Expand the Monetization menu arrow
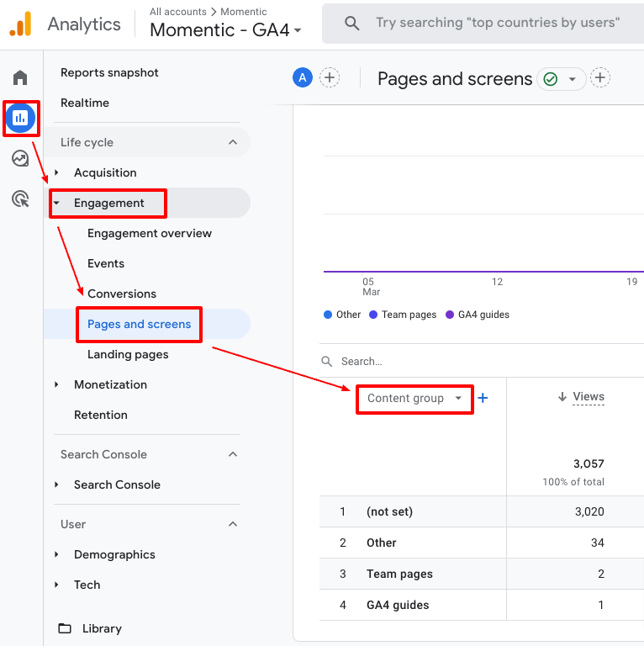 [56, 384]
